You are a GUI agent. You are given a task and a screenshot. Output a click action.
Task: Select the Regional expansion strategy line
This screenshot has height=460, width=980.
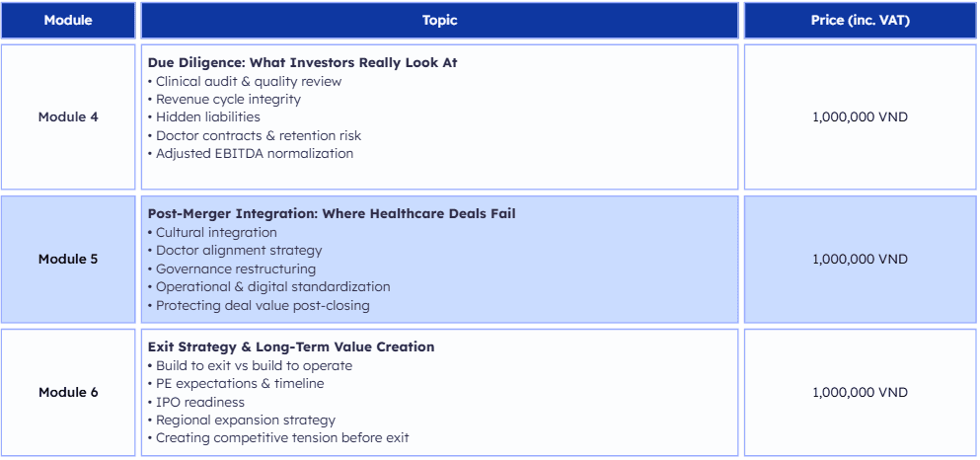point(246,420)
